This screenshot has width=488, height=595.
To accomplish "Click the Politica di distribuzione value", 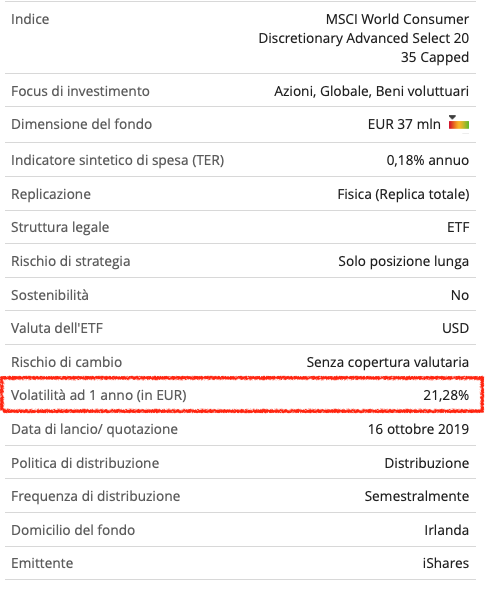I will click(x=427, y=463).
